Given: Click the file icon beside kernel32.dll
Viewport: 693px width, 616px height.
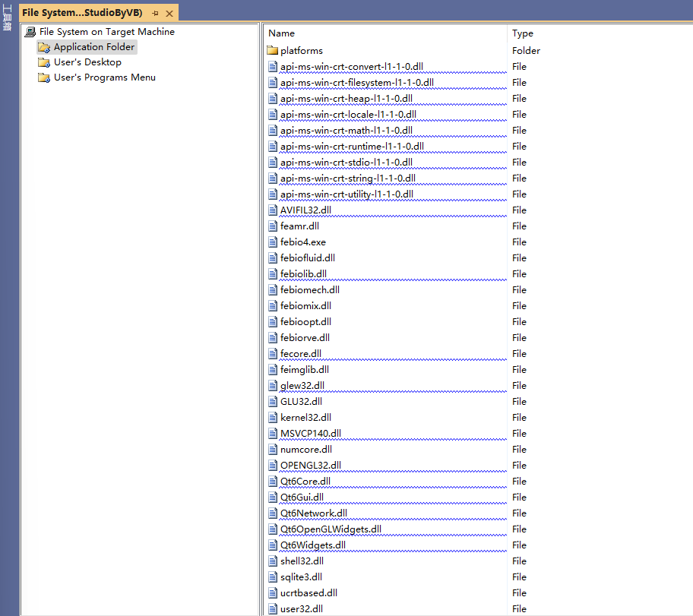Looking at the screenshot, I should (x=273, y=418).
